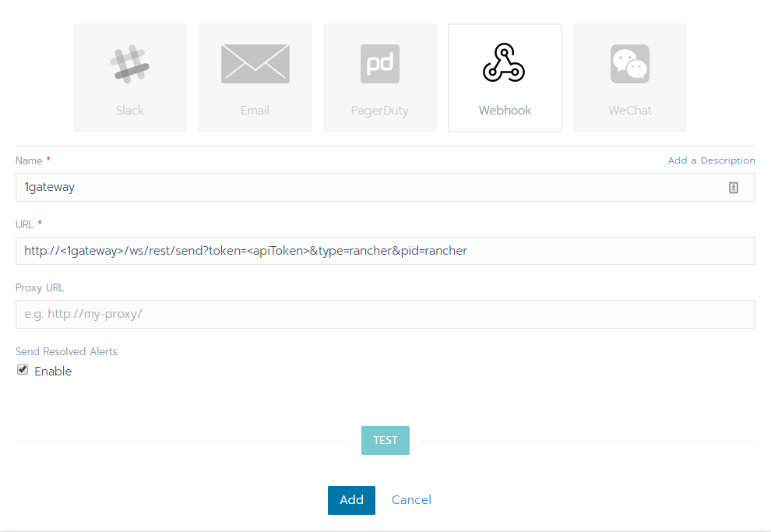Click the contact card icon in Name field
The width and height of the screenshot is (771, 532).
tap(733, 188)
